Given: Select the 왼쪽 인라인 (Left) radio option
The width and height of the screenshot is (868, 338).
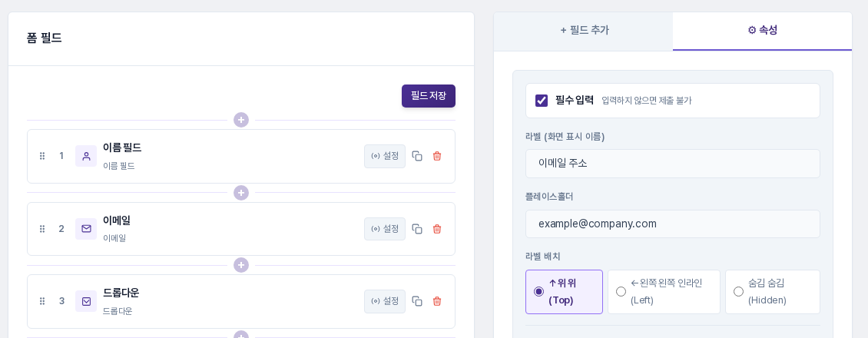Looking at the screenshot, I should click(621, 292).
